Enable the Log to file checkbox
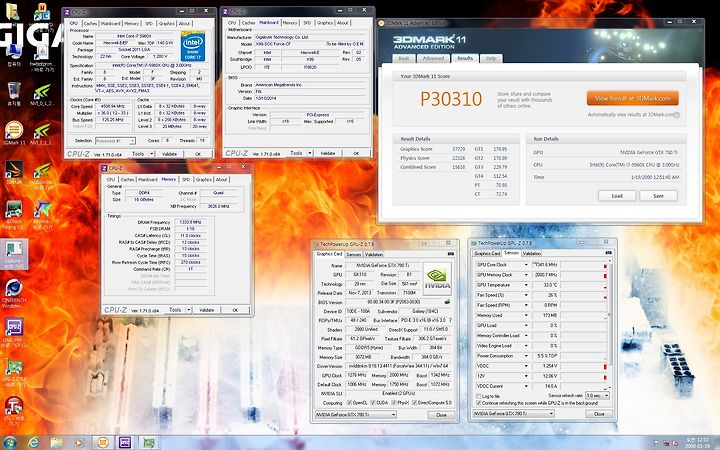The image size is (720, 450). coord(479,396)
